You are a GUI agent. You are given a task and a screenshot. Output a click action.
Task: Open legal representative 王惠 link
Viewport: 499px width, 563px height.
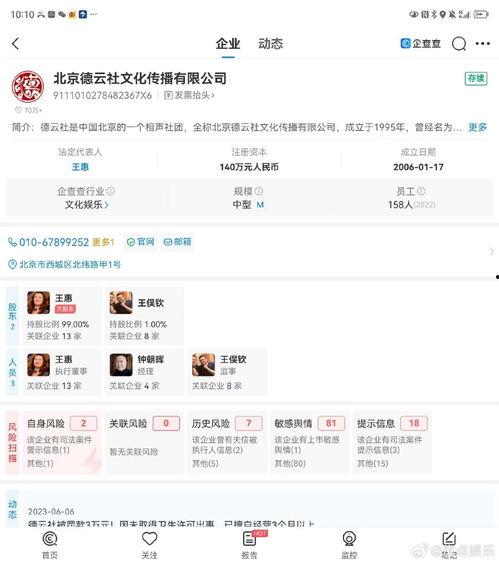point(80,167)
